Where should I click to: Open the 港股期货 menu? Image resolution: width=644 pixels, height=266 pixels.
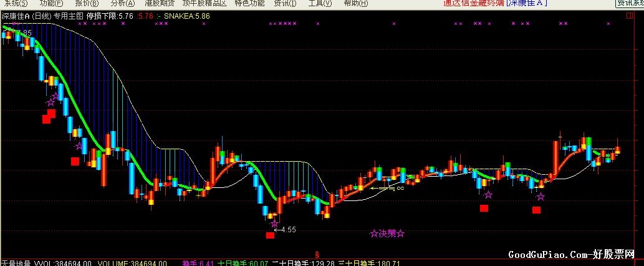point(160,3)
